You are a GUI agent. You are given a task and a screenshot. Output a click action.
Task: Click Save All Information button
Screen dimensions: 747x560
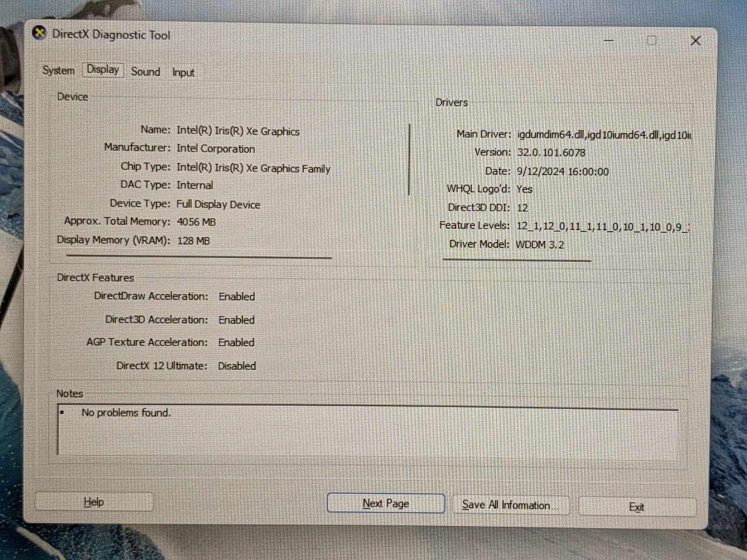(x=510, y=505)
